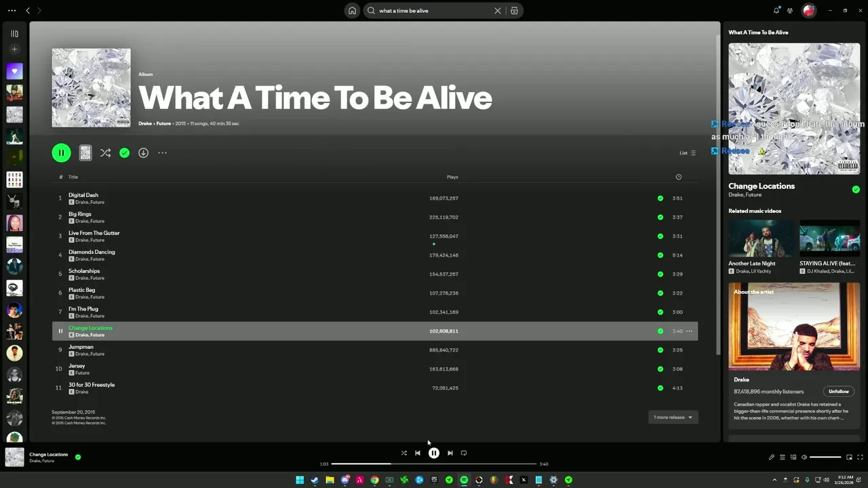Change view using the List dropdown
The height and width of the screenshot is (488, 868).
point(688,153)
